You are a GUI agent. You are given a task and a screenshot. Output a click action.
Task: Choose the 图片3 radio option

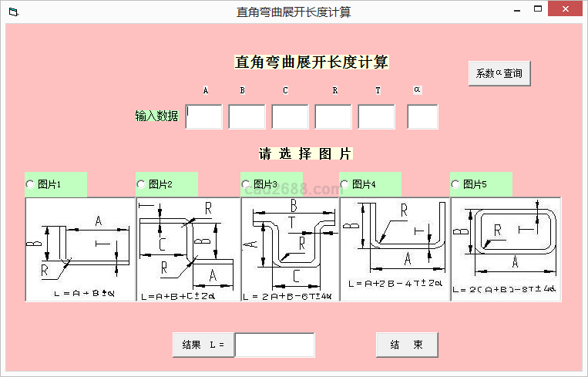[x=247, y=184]
